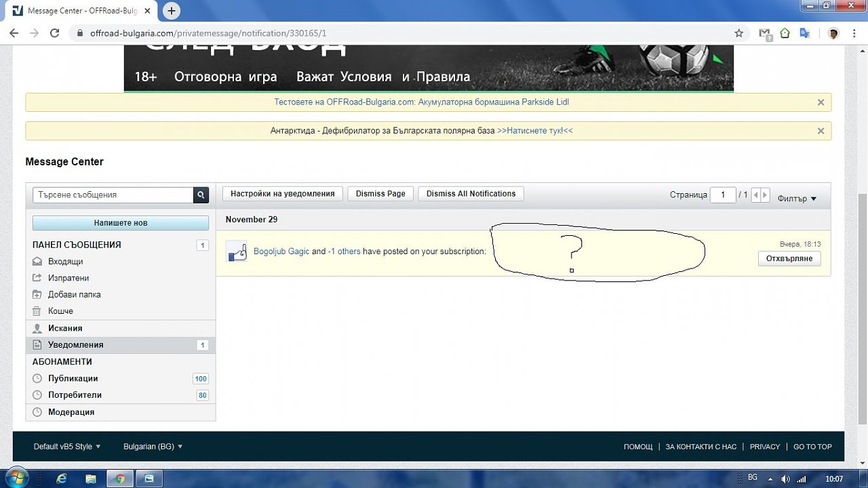Screen dimensions: 868x488
Task: Launch Internet Explorer from the taskbar
Action: pos(62,479)
